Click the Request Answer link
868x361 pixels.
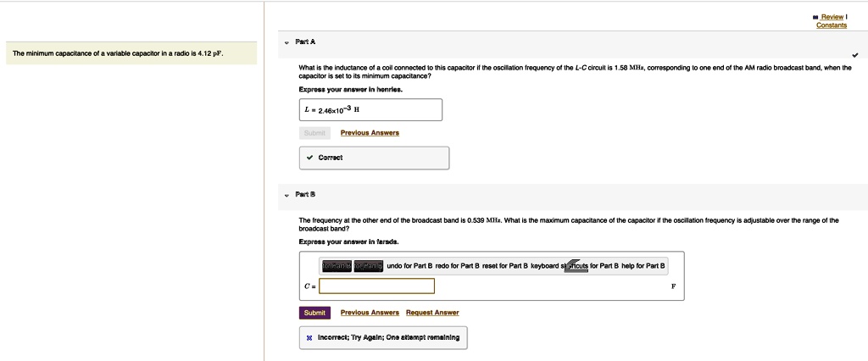432,313
